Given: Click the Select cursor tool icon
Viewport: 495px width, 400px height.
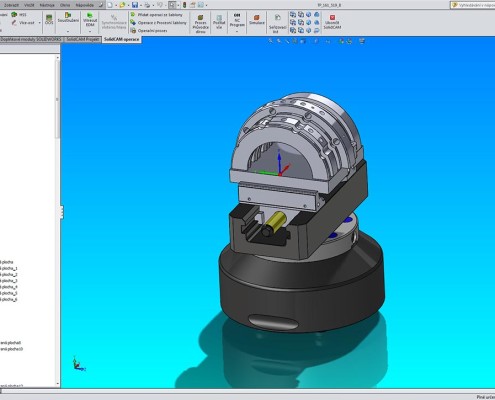Looking at the screenshot, I should tap(172, 5).
